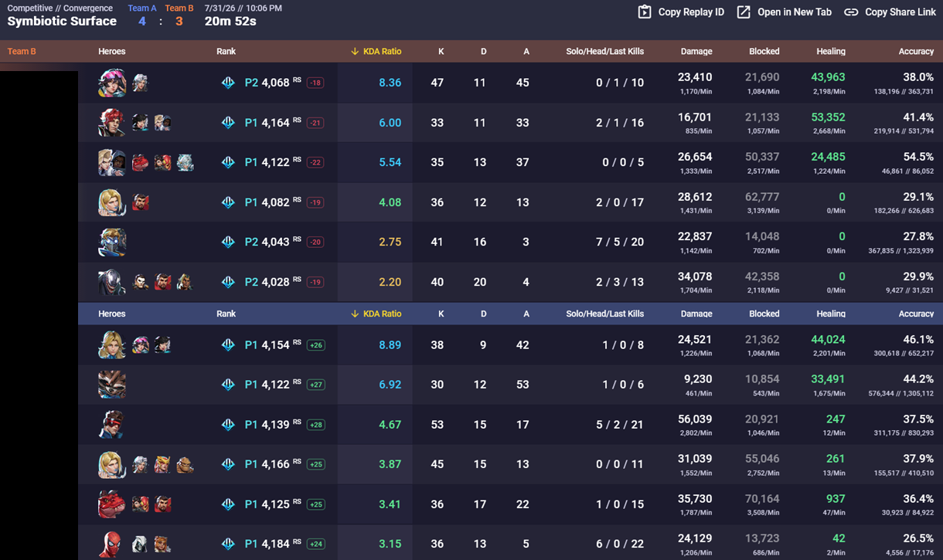
Task: Click Rocket Raccoon portrait in +27 row
Action: tap(112, 385)
